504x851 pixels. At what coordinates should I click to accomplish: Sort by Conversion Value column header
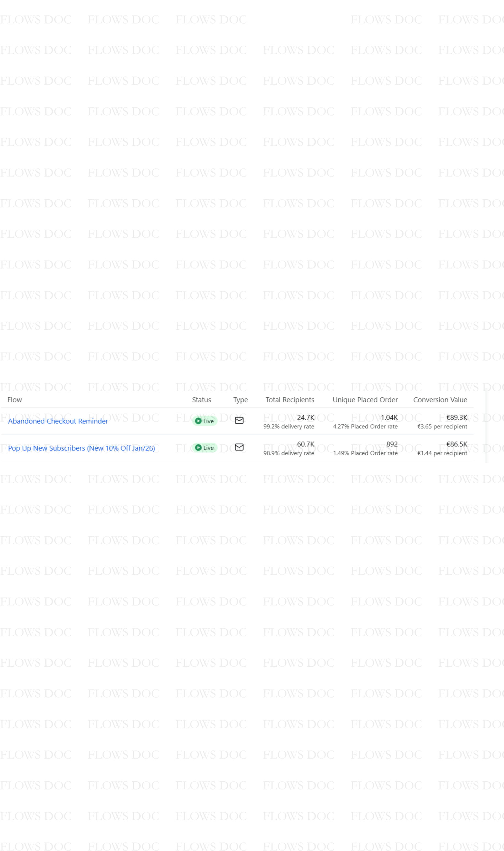(440, 400)
